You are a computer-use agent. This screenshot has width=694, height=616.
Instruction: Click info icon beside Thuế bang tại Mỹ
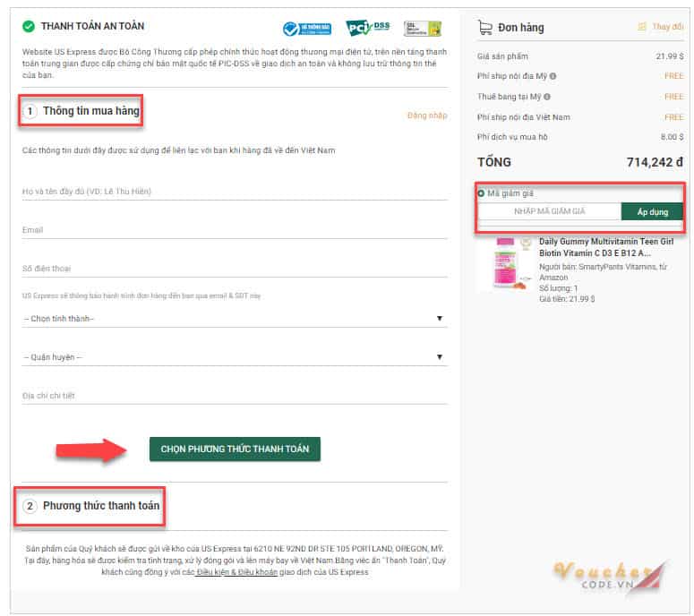coord(547,97)
